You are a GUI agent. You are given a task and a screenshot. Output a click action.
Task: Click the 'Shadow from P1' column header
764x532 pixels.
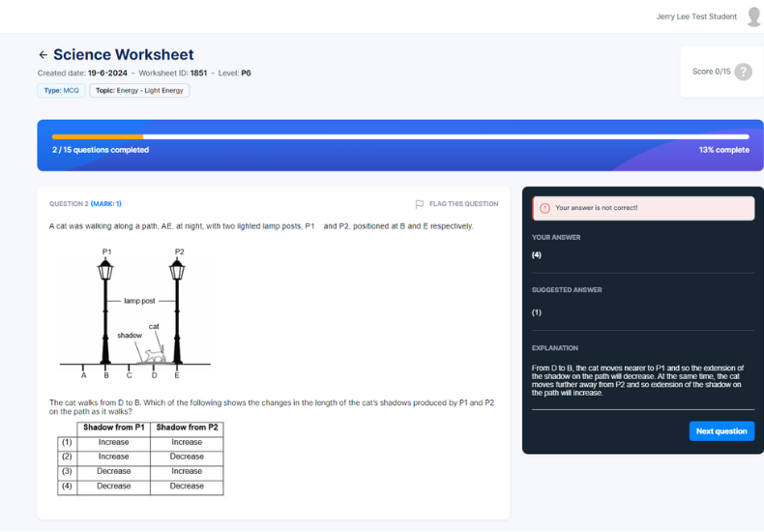tap(113, 428)
